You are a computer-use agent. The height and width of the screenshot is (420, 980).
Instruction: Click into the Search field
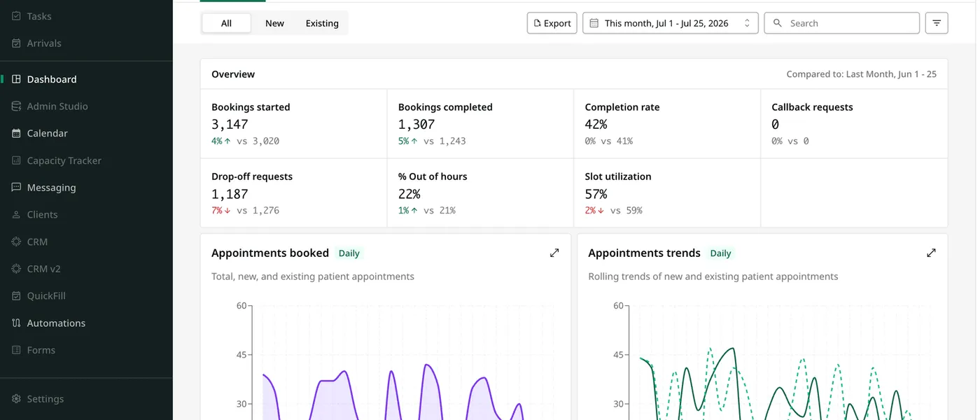pos(841,23)
